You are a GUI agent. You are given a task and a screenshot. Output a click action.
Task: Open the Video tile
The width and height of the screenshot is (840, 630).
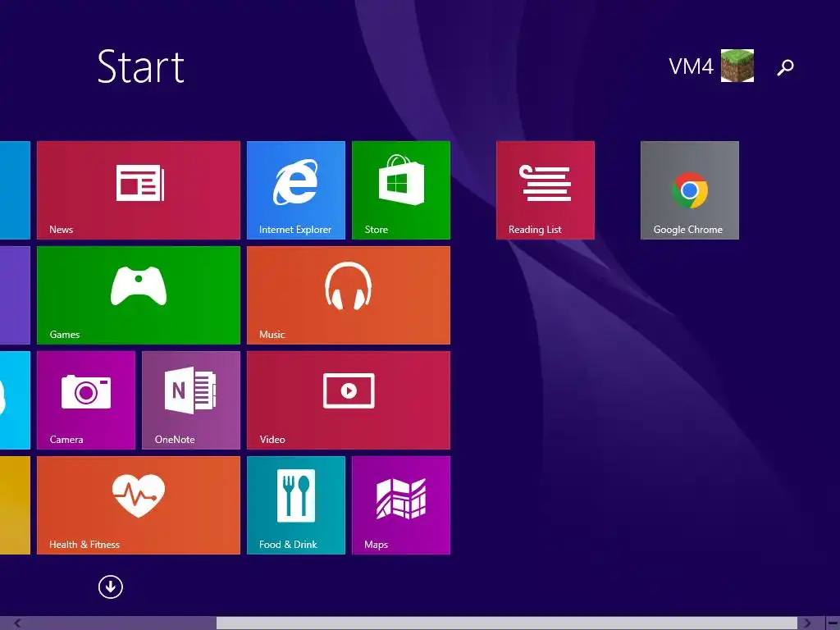point(348,400)
